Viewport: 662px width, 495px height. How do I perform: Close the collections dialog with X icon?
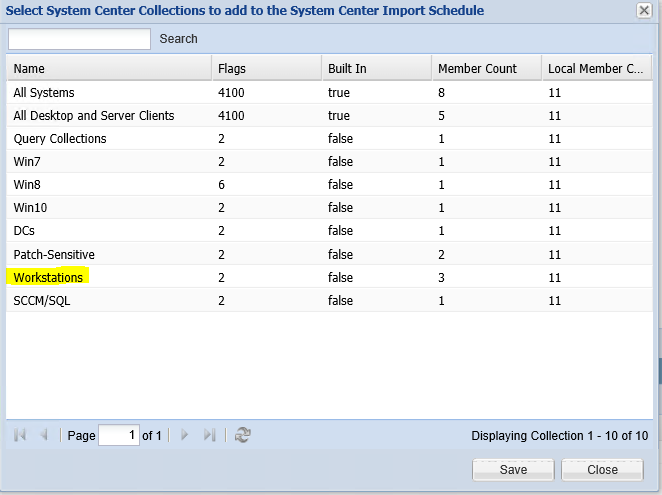click(644, 10)
